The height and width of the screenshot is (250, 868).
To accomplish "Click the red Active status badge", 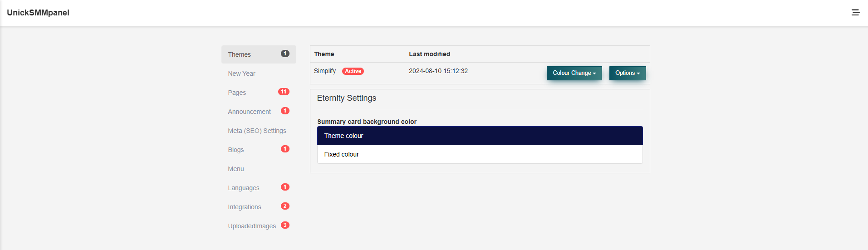I will pos(353,71).
